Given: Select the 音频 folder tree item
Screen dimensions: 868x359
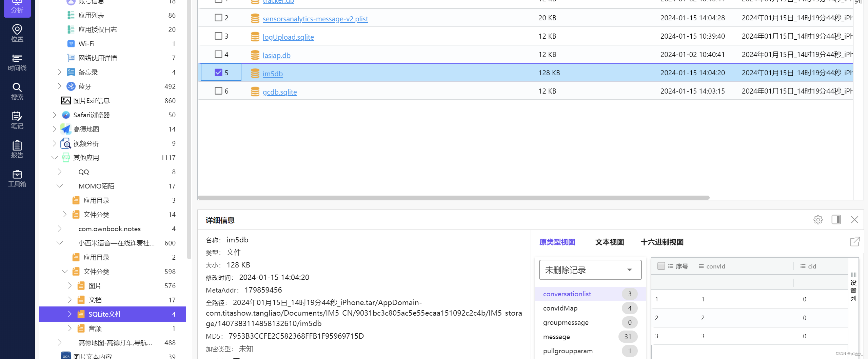Looking at the screenshot, I should pyautogui.click(x=113, y=328).
